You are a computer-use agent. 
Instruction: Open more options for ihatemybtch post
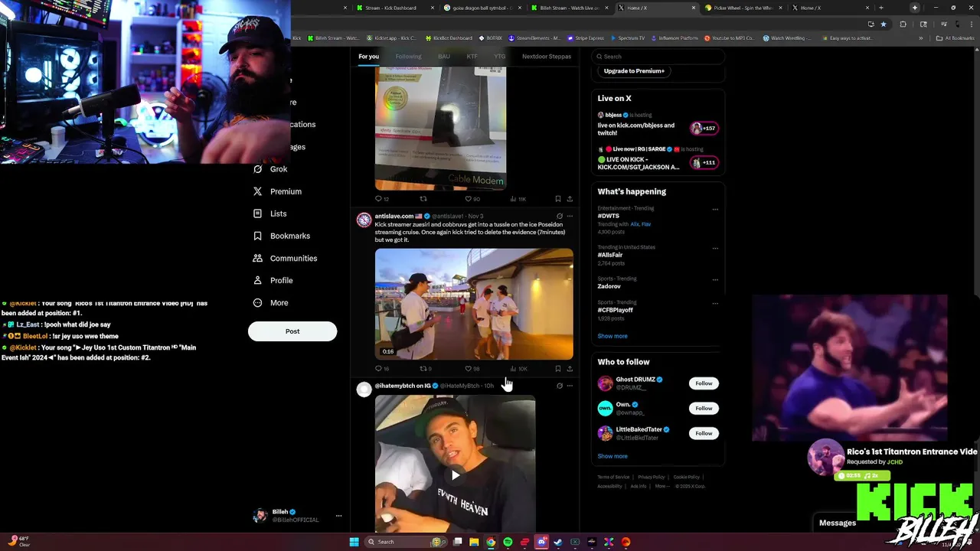(x=570, y=386)
